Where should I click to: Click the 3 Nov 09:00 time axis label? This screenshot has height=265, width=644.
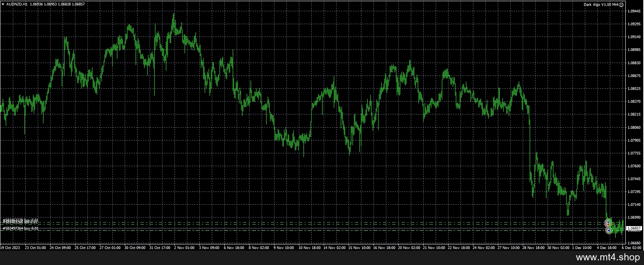[209, 247]
